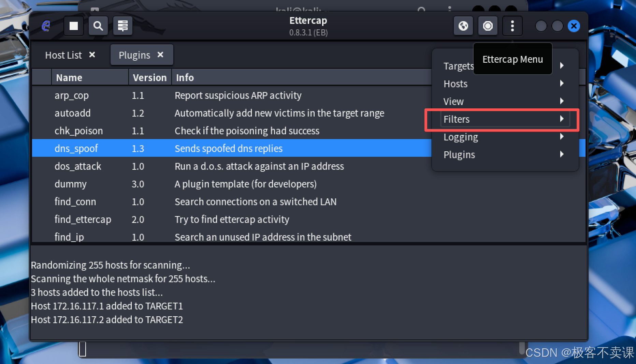Click log line 'Randomizing 255 hosts for scanning...'
This screenshot has width=636, height=364.
110,265
